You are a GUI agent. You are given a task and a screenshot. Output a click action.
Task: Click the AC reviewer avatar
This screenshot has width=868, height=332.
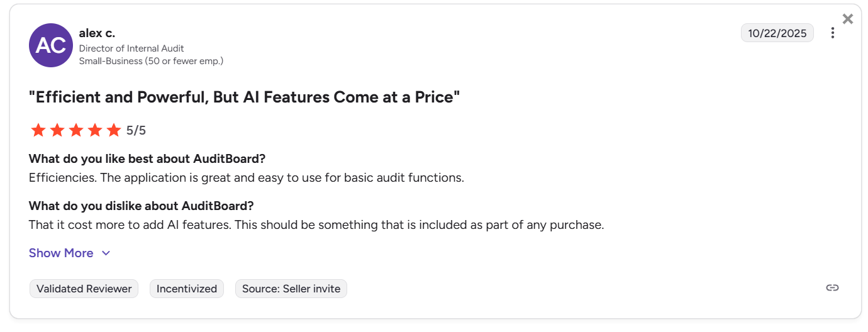pyautogui.click(x=51, y=45)
